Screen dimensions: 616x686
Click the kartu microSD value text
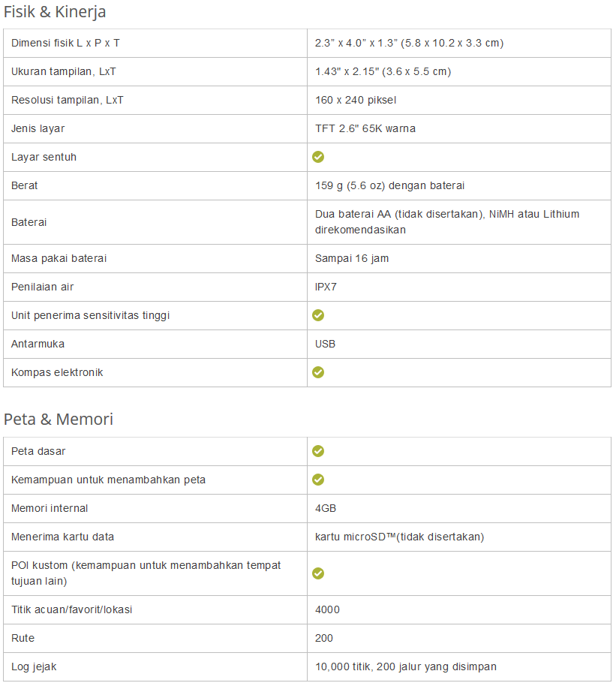click(x=399, y=537)
